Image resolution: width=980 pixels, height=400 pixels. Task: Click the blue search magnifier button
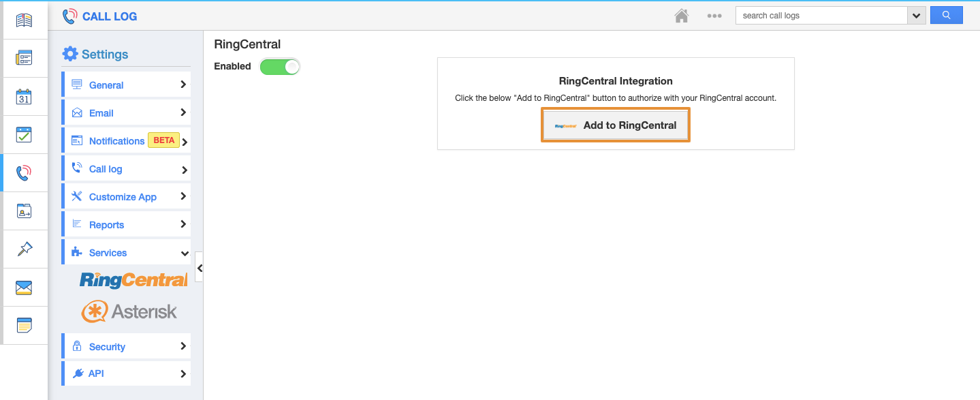pos(946,15)
